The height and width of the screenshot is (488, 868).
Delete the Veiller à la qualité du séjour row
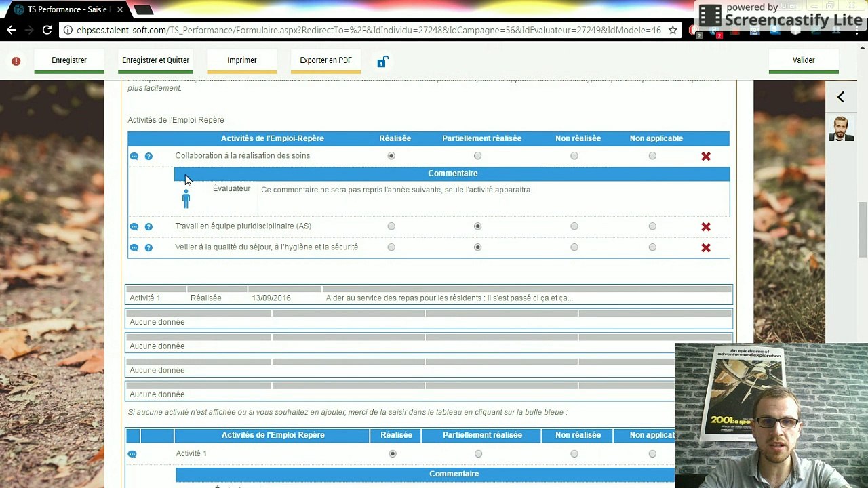pos(706,247)
